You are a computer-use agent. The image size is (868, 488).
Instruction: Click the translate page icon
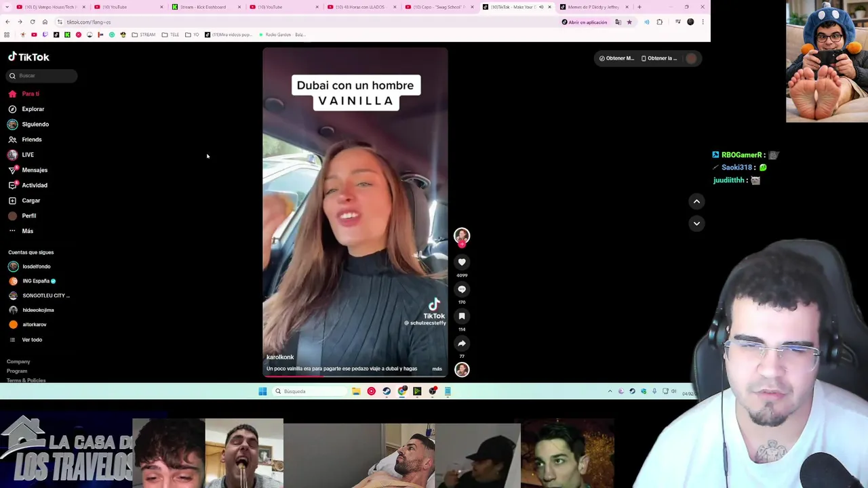[618, 22]
